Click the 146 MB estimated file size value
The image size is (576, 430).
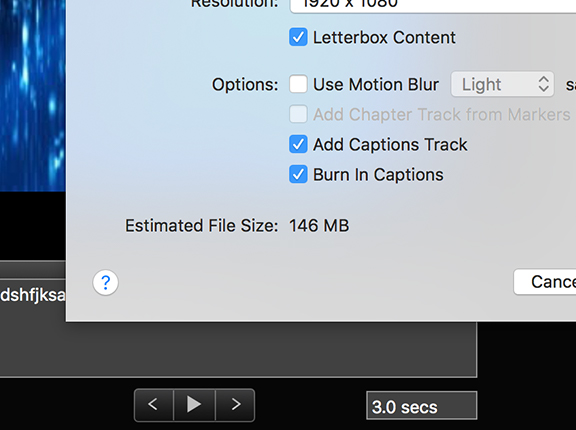tap(319, 225)
